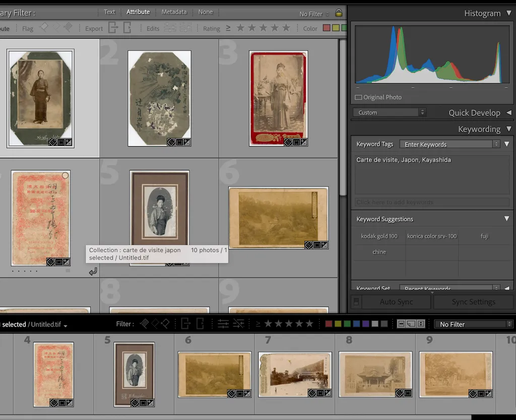Click unedited photos icon in filmstrip filter bar
Image resolution: width=516 pixels, height=420 pixels.
pyautogui.click(x=238, y=324)
